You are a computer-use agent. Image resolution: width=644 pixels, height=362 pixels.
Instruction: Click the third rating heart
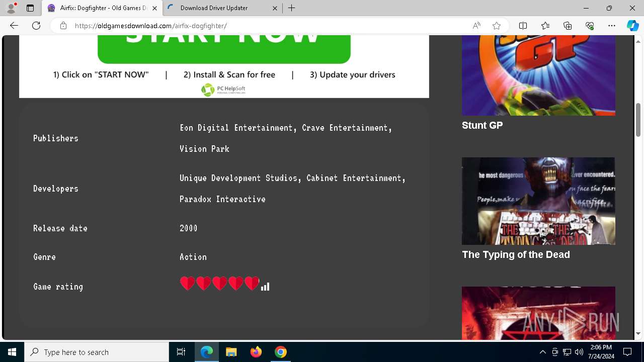pyautogui.click(x=219, y=284)
